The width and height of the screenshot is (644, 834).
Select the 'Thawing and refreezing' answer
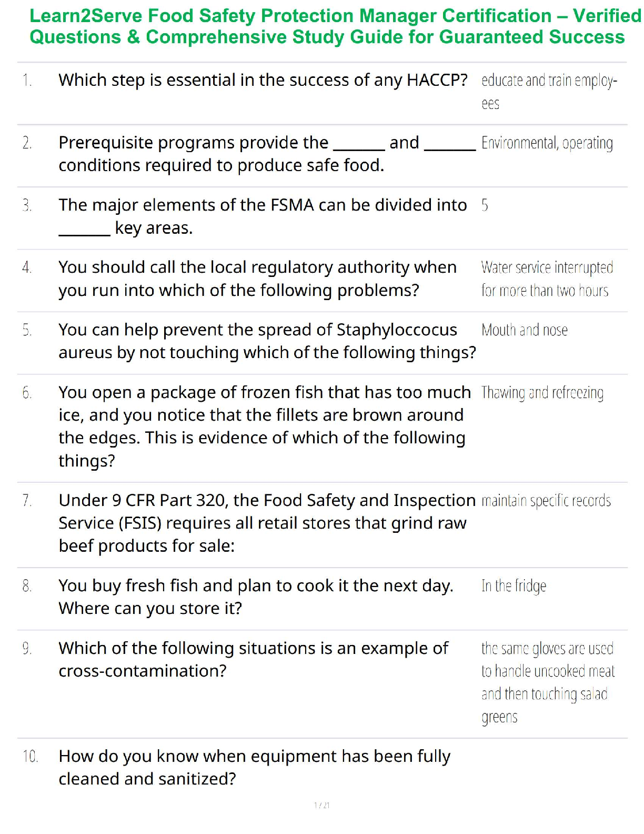tap(542, 393)
